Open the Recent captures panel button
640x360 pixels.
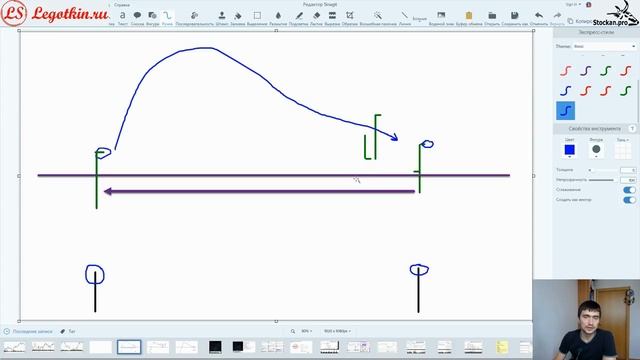[28, 331]
